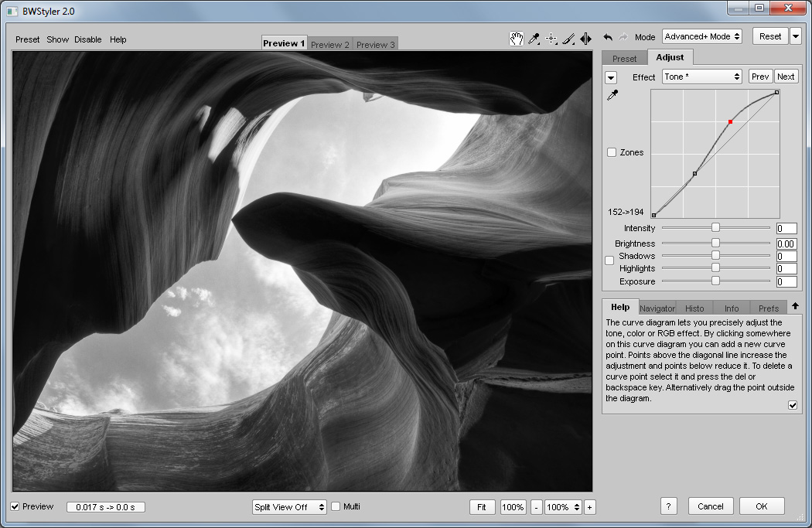Select the Hand pan tool
This screenshot has width=812, height=528.
[x=517, y=39]
